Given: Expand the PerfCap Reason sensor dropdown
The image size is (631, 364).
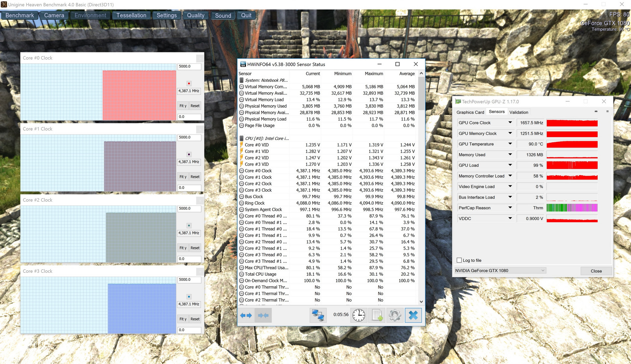Looking at the screenshot, I should point(510,208).
